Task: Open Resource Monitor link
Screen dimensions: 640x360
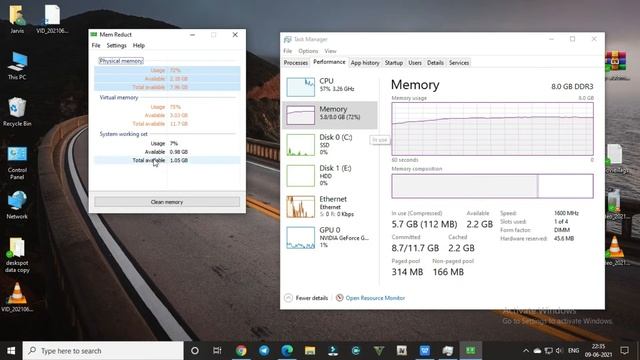Action: click(x=376, y=298)
